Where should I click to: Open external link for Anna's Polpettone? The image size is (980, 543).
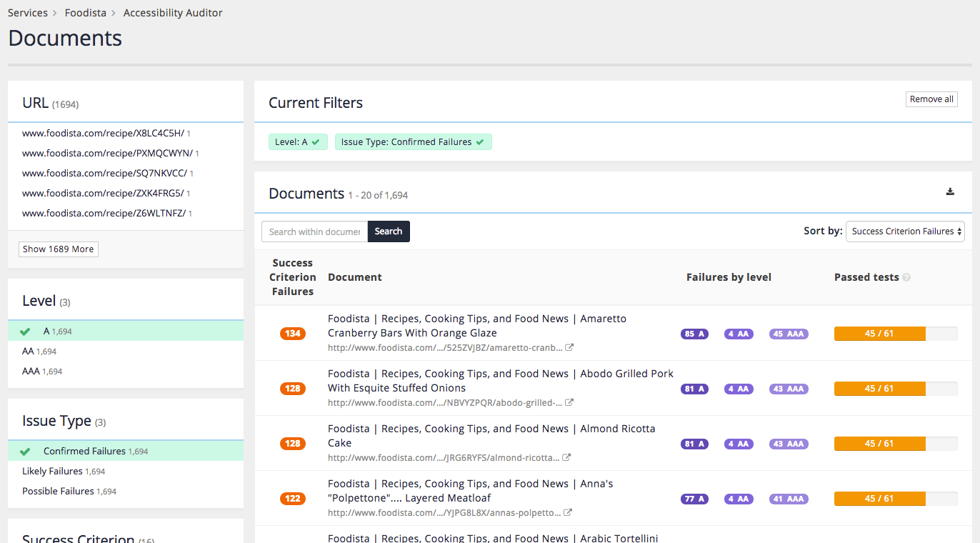coord(567,513)
